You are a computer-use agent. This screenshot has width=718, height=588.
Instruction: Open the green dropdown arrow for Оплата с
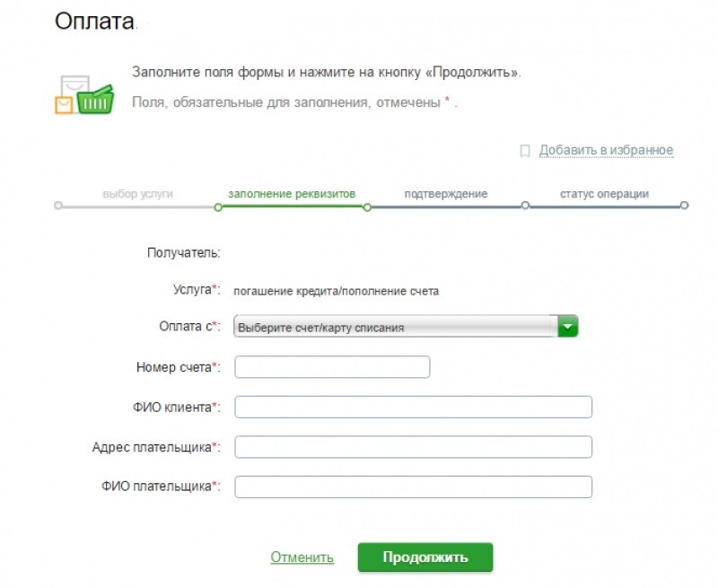pos(568,327)
